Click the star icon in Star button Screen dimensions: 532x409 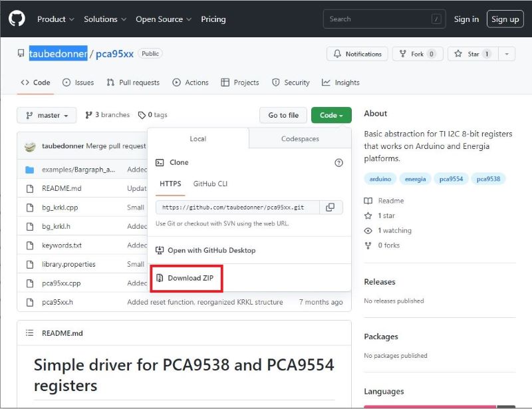pos(458,54)
